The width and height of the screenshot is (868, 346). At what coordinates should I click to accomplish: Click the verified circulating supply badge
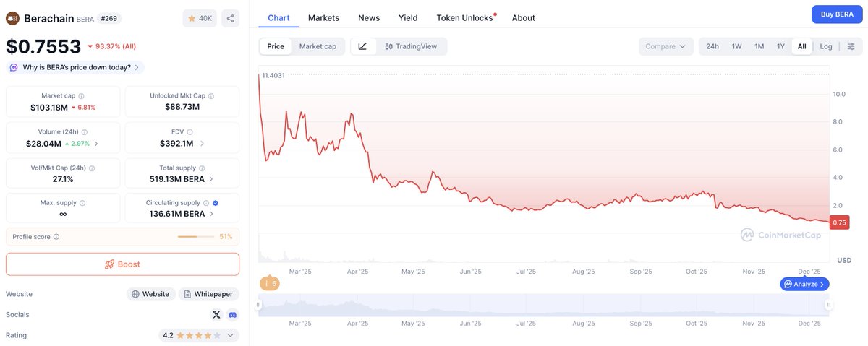pos(216,203)
